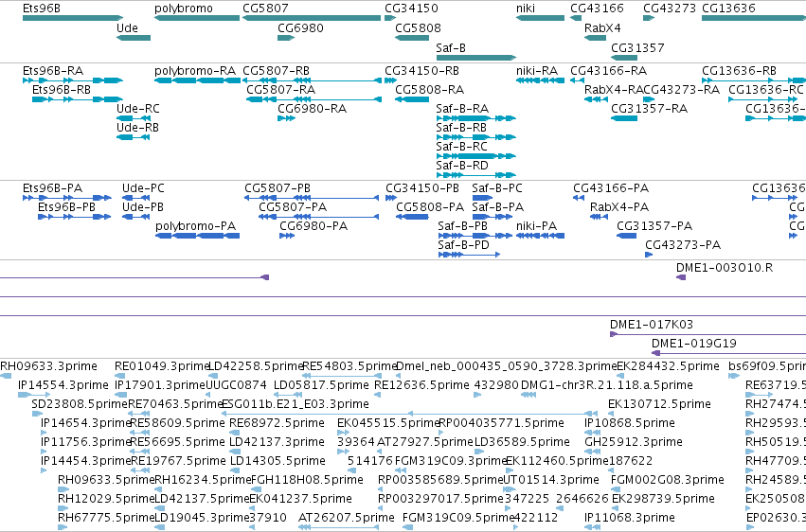Click protein CG5808-PA

(x=412, y=217)
